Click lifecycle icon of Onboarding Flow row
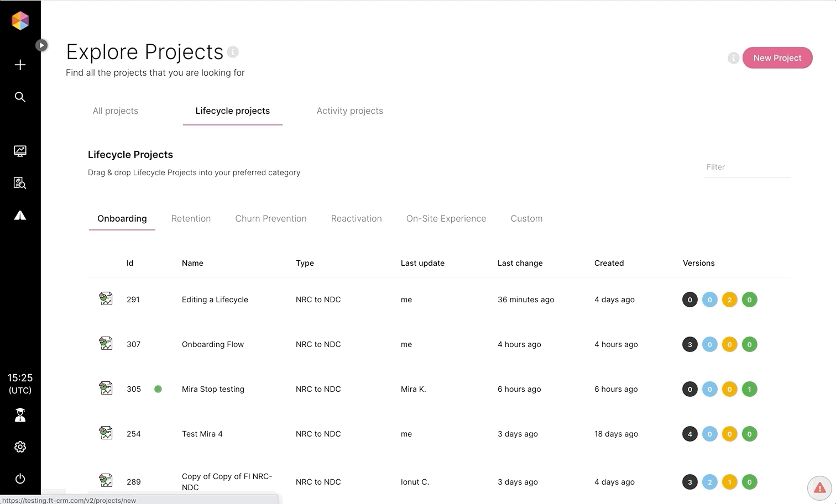Viewport: 836px width, 504px height. point(106,344)
